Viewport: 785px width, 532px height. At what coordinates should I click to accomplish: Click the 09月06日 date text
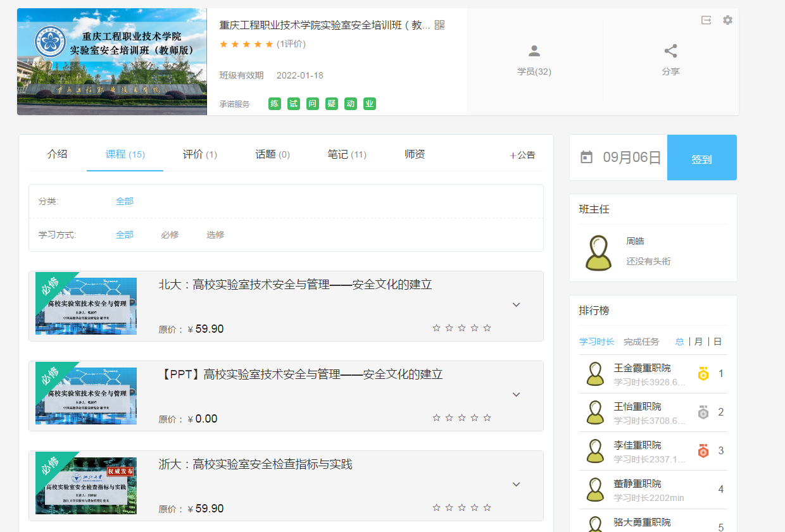click(x=632, y=158)
